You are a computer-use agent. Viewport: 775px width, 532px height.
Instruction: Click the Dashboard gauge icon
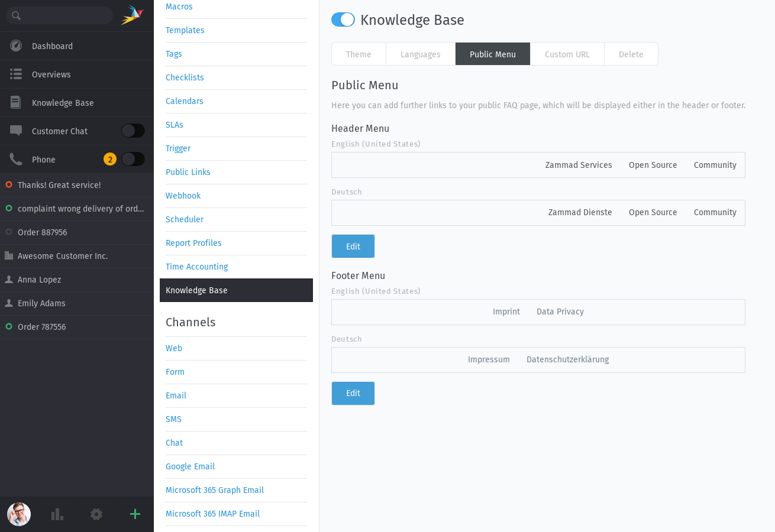pyautogui.click(x=16, y=46)
